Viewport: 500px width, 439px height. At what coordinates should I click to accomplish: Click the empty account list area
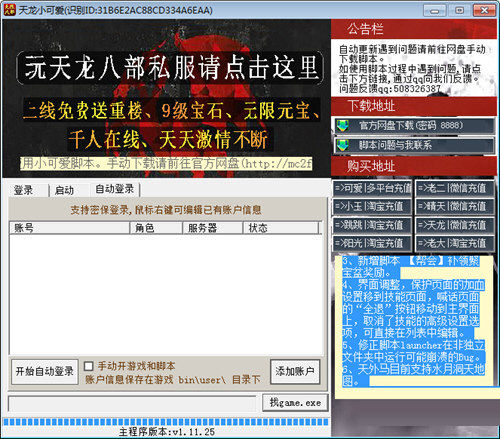click(166, 294)
